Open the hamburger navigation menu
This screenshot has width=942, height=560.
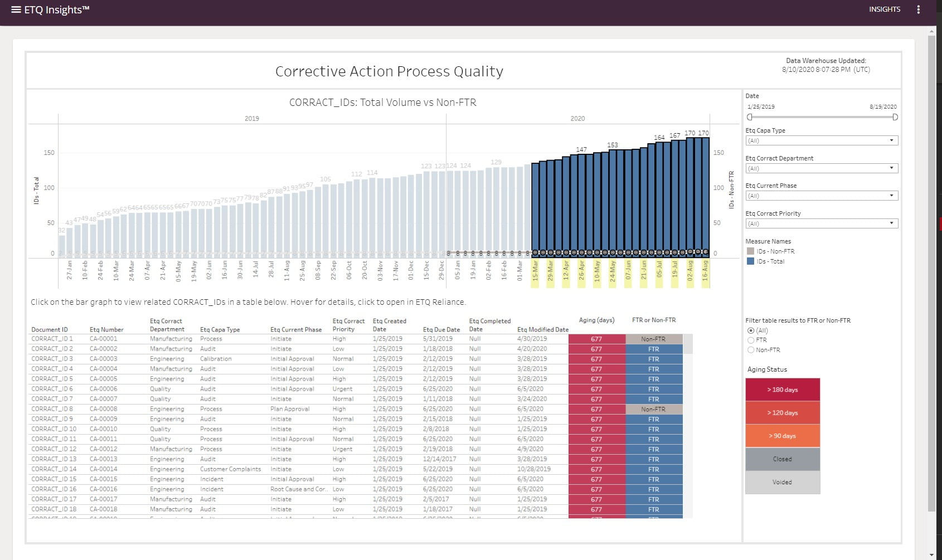pyautogui.click(x=16, y=9)
